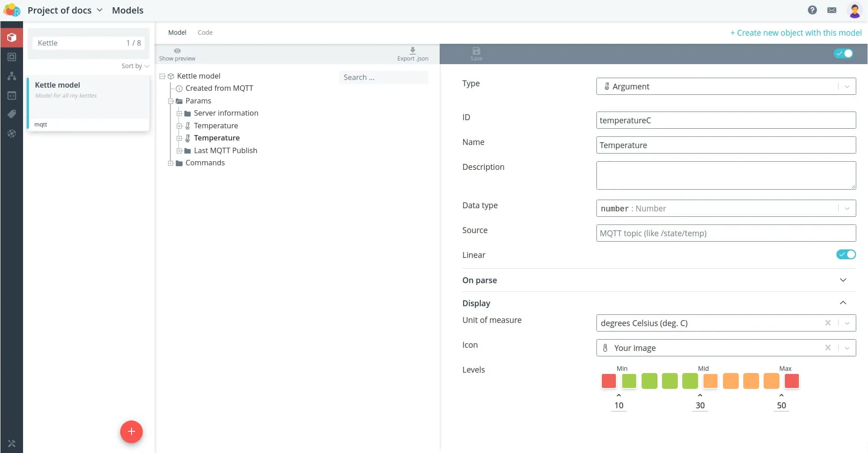Expand the Commands folder in tree
This screenshot has height=453, width=868.
[x=171, y=163]
